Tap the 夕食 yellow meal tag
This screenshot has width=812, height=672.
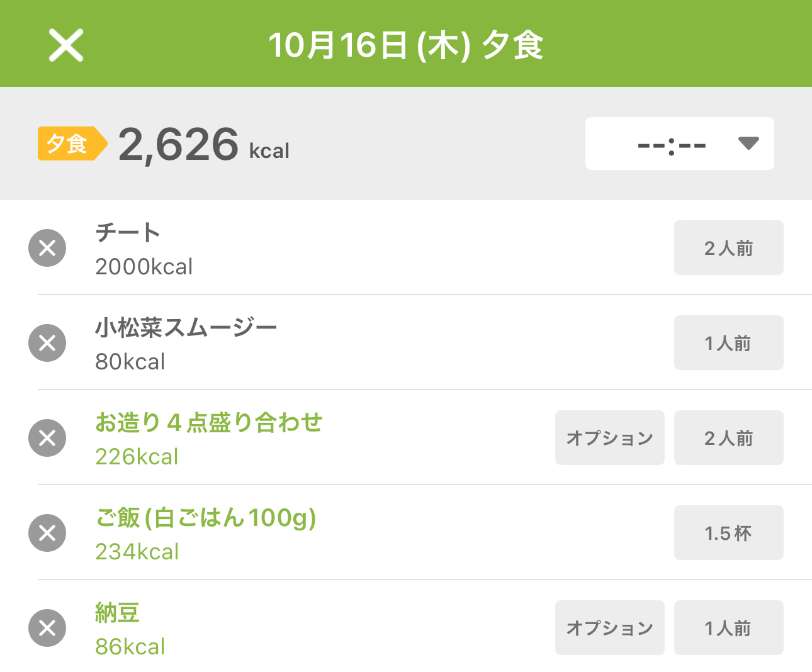(x=69, y=143)
